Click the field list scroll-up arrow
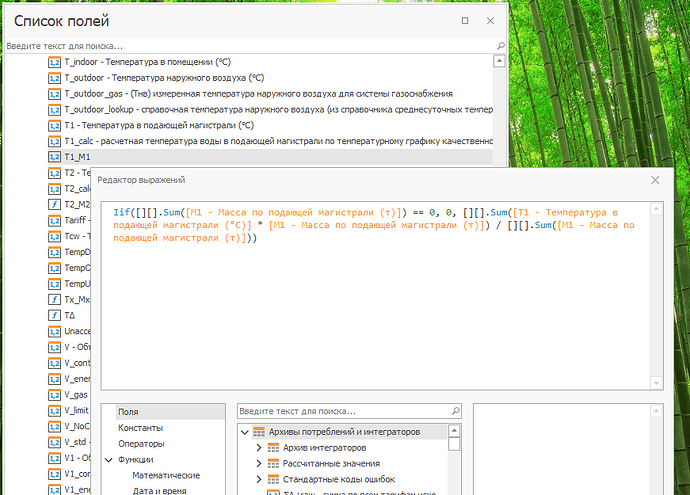 click(x=499, y=61)
